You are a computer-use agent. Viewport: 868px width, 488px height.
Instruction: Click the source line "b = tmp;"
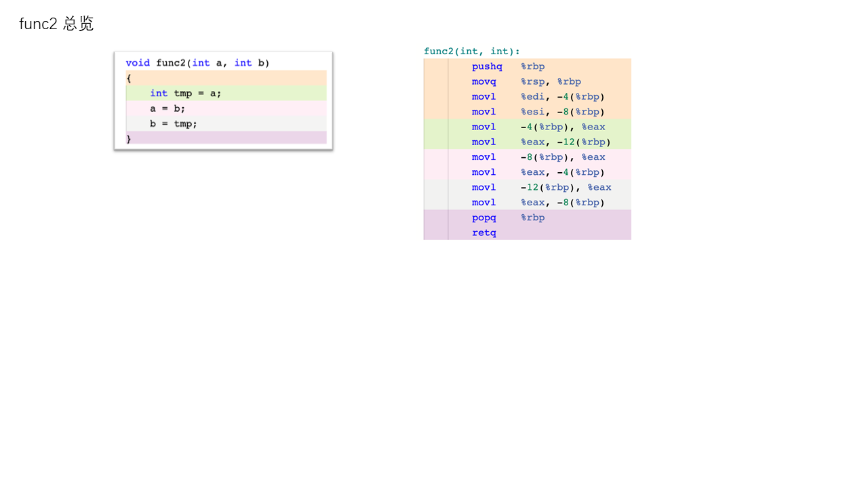click(174, 124)
